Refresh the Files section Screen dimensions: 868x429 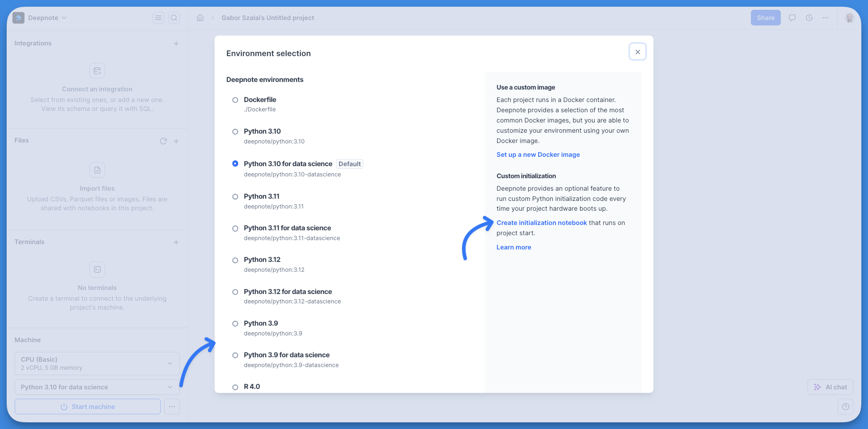163,141
